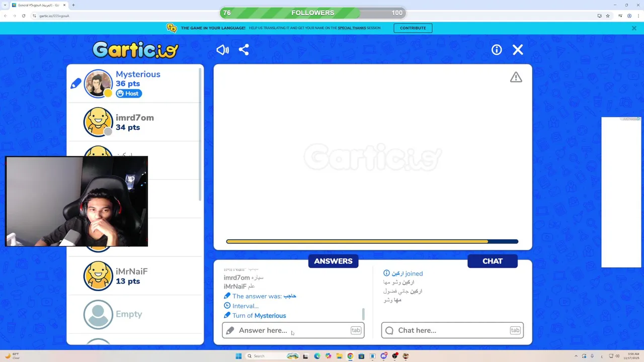Image resolution: width=644 pixels, height=362 pixels.
Task: Open the clock and date in the taskbar
Action: click(x=630, y=356)
